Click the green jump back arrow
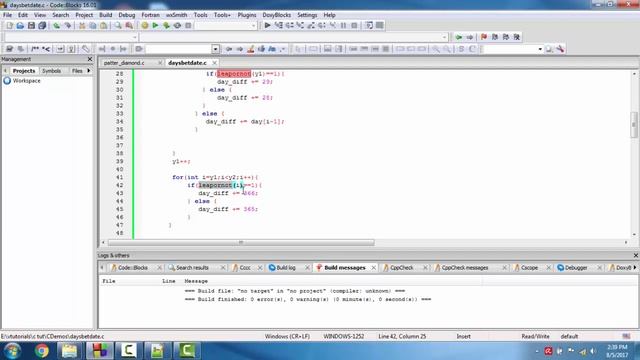 (x=459, y=37)
